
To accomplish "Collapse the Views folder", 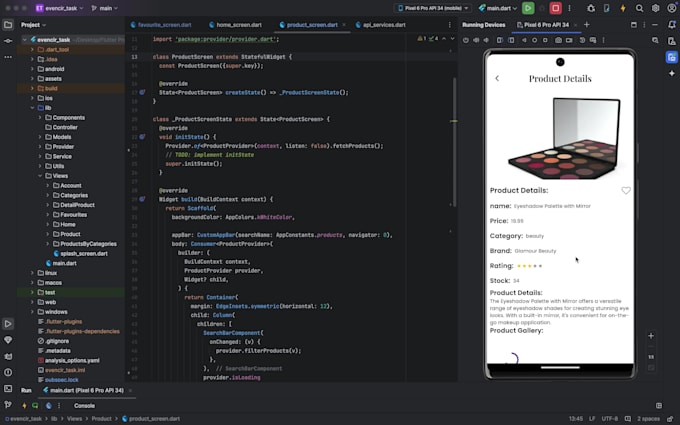I will (40, 176).
